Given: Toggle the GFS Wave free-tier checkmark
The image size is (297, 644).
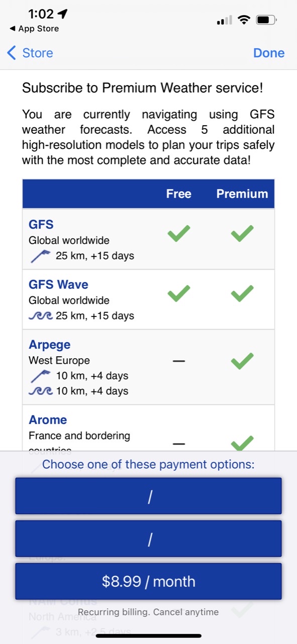Looking at the screenshot, I should point(178,292).
